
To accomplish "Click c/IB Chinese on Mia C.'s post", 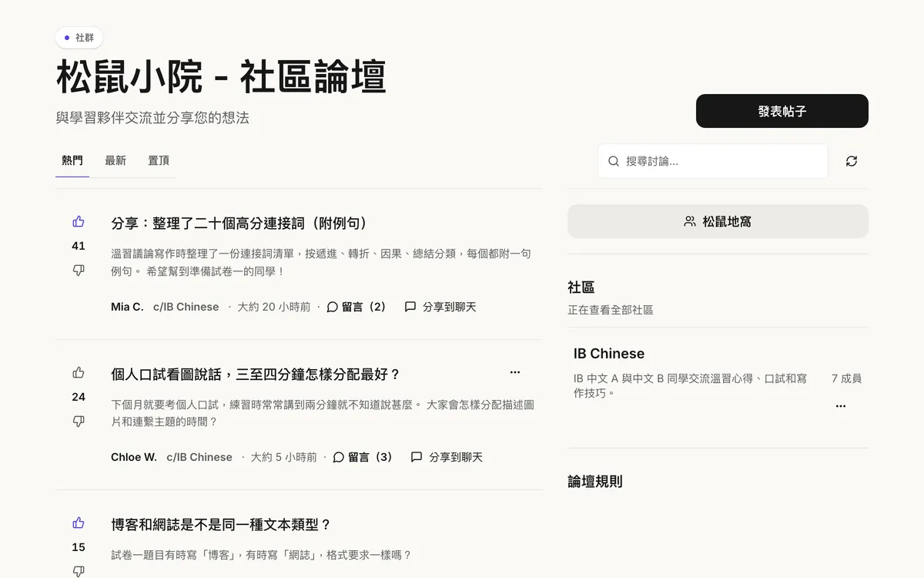I will pos(186,307).
